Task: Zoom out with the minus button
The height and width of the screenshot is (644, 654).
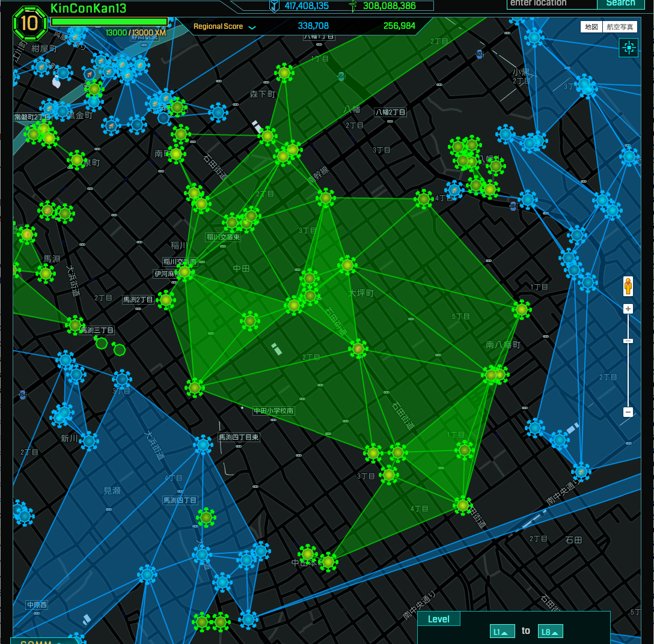Action: coord(628,412)
